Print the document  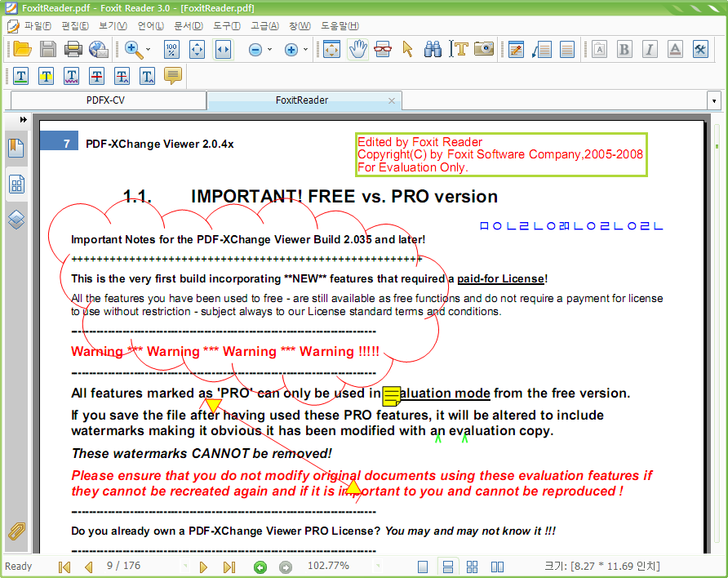point(73,49)
